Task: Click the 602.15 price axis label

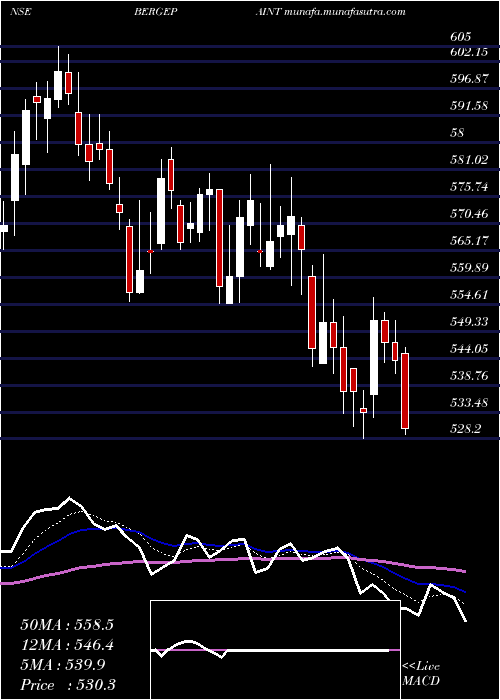Action: 469,52
